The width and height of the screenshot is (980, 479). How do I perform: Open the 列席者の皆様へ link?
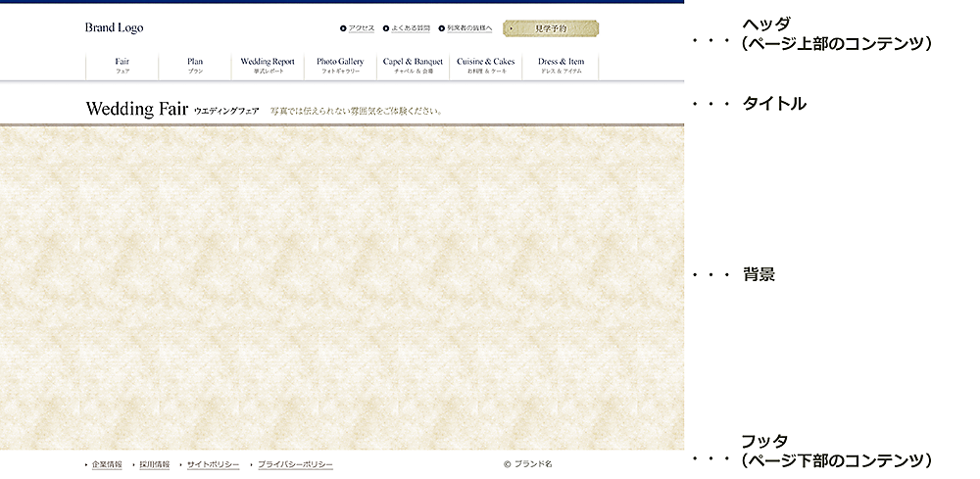tap(469, 28)
